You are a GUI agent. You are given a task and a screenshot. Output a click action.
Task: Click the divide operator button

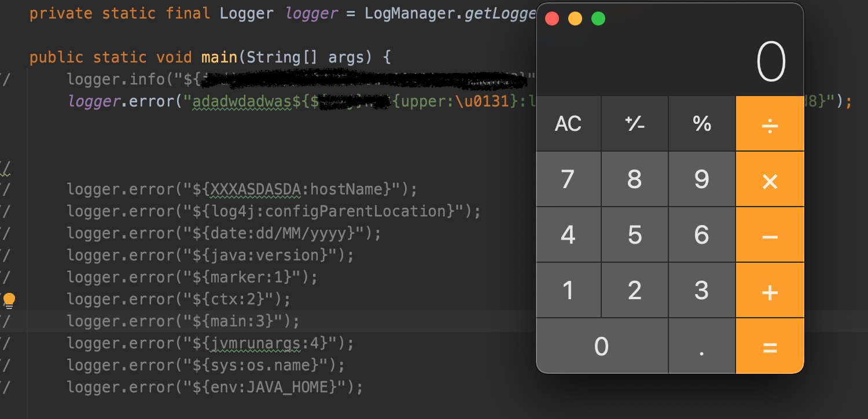tap(770, 123)
